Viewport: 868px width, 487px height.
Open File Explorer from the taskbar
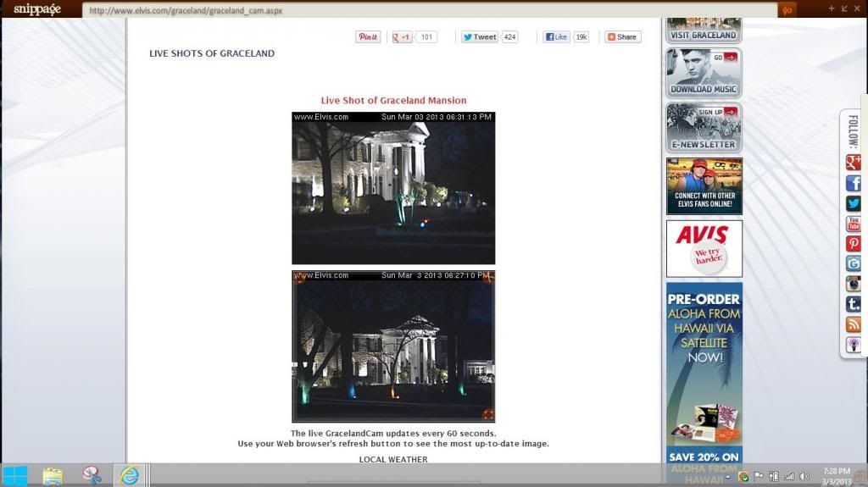point(53,476)
